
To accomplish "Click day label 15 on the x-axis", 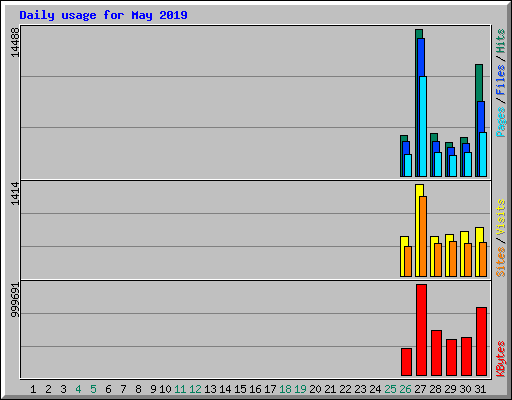I will click(x=240, y=389).
